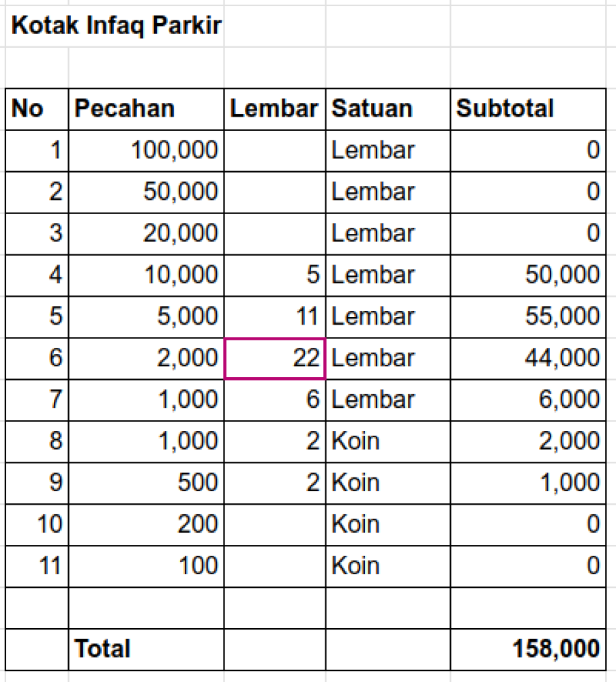Select the 'Kotak Infaq Parkir' title cell
The height and width of the screenshot is (682, 616).
pyautogui.click(x=116, y=27)
